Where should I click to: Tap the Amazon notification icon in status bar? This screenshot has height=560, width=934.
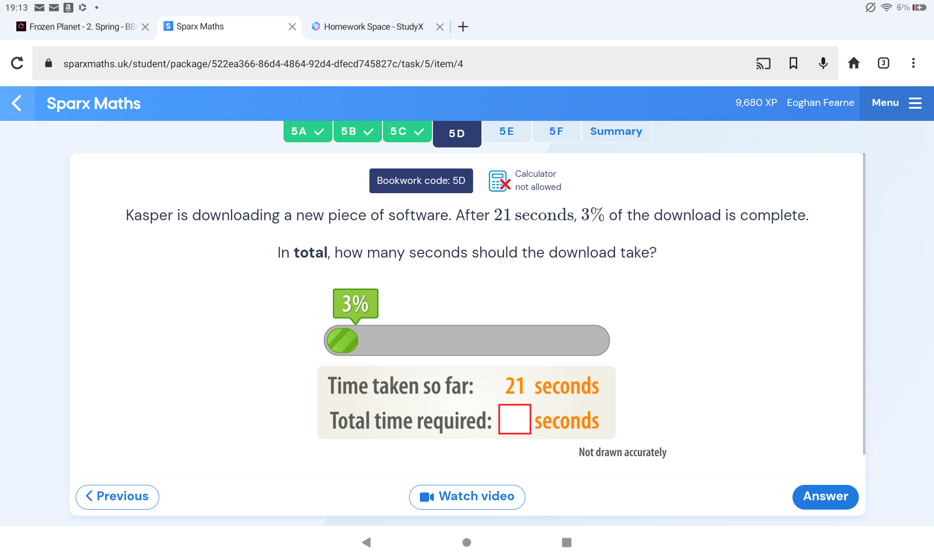(68, 7)
